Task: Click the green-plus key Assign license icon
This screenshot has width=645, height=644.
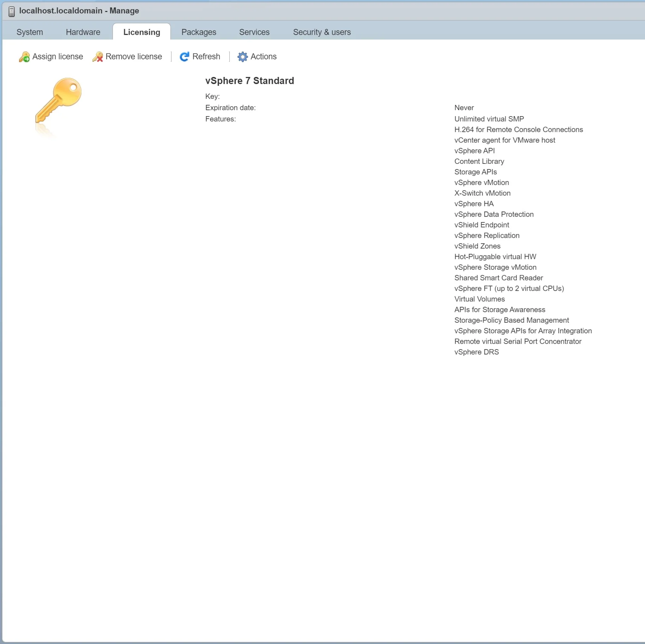Action: click(x=24, y=57)
